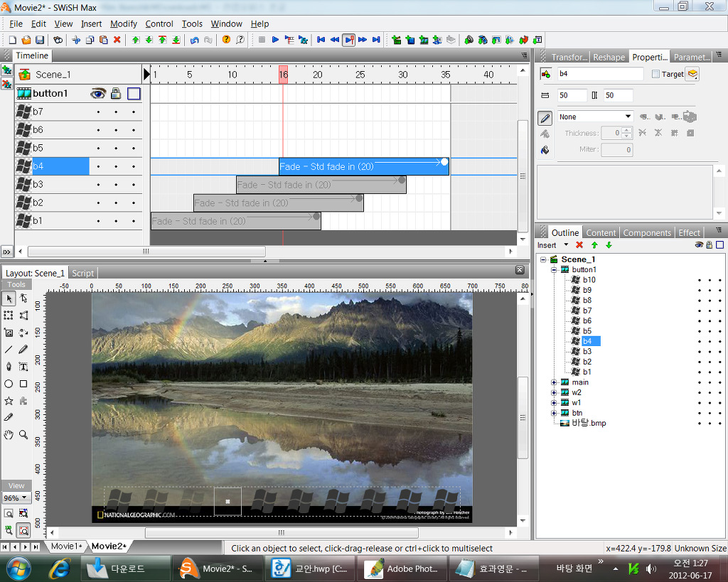Enable the Target checkbox
This screenshot has width=728, height=582.
point(655,74)
